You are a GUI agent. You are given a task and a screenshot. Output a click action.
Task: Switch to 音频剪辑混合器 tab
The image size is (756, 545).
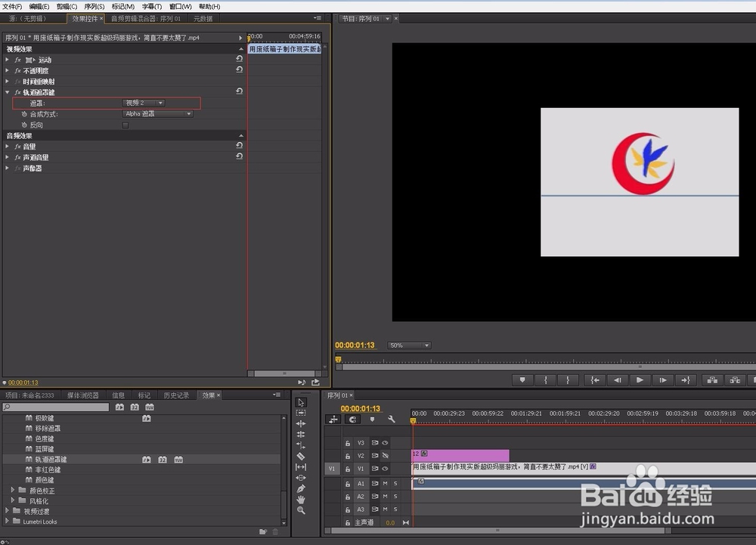coord(146,18)
